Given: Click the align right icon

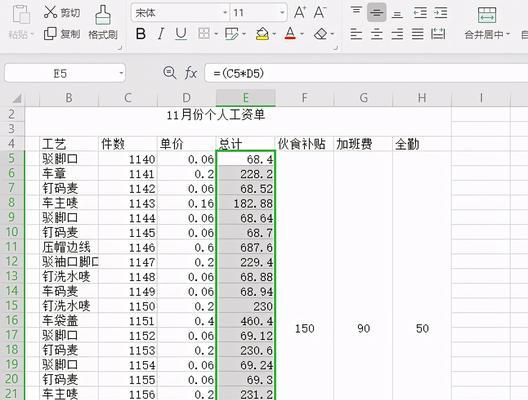Looking at the screenshot, I should pyautogui.click(x=397, y=34).
